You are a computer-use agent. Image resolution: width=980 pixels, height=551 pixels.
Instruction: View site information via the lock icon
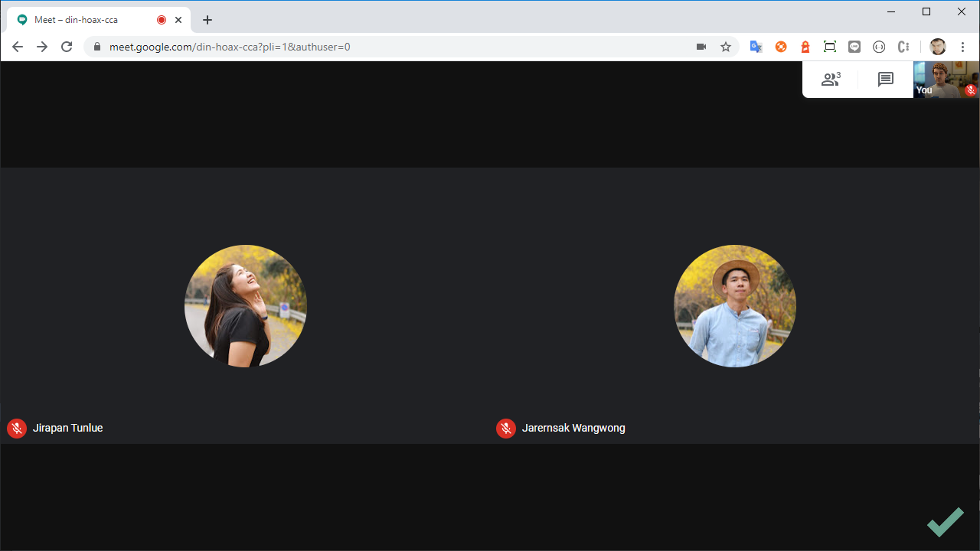pyautogui.click(x=97, y=47)
